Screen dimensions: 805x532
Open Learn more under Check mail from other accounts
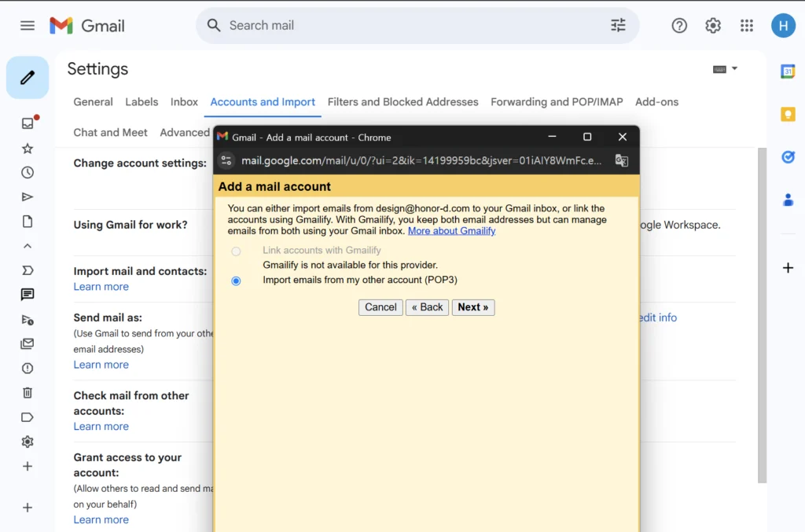tap(101, 427)
